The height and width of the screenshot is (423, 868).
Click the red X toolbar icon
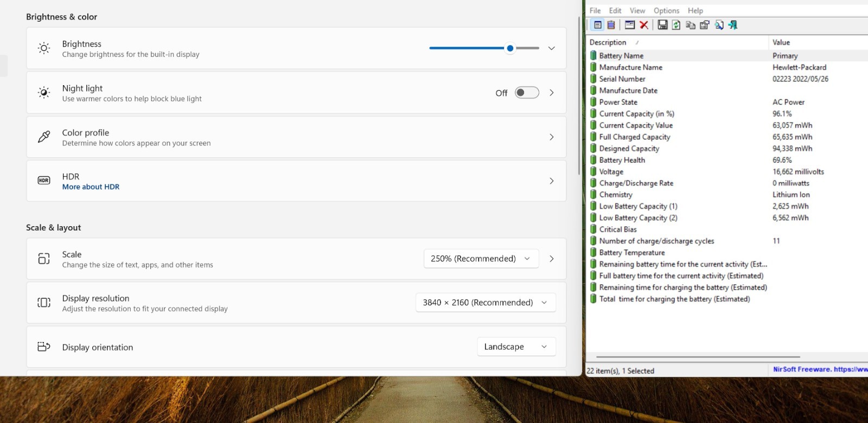644,25
